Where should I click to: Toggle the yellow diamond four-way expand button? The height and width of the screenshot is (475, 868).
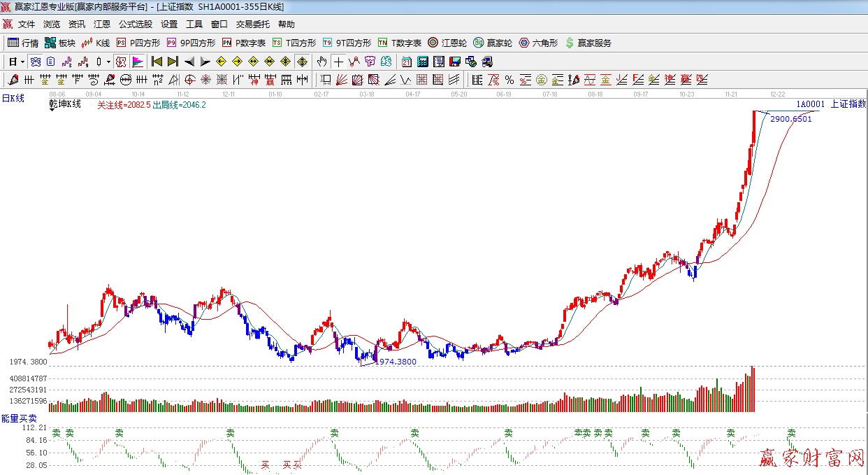301,62
